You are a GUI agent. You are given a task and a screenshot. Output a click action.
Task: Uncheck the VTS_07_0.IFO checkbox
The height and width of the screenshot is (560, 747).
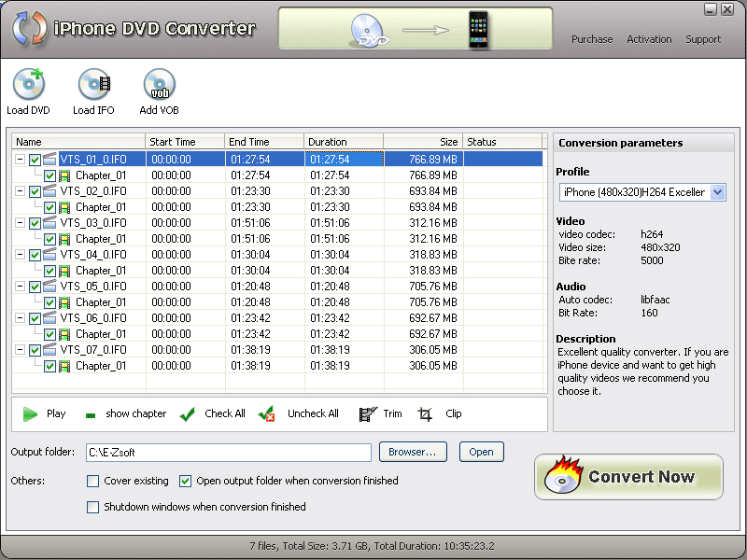click(35, 350)
